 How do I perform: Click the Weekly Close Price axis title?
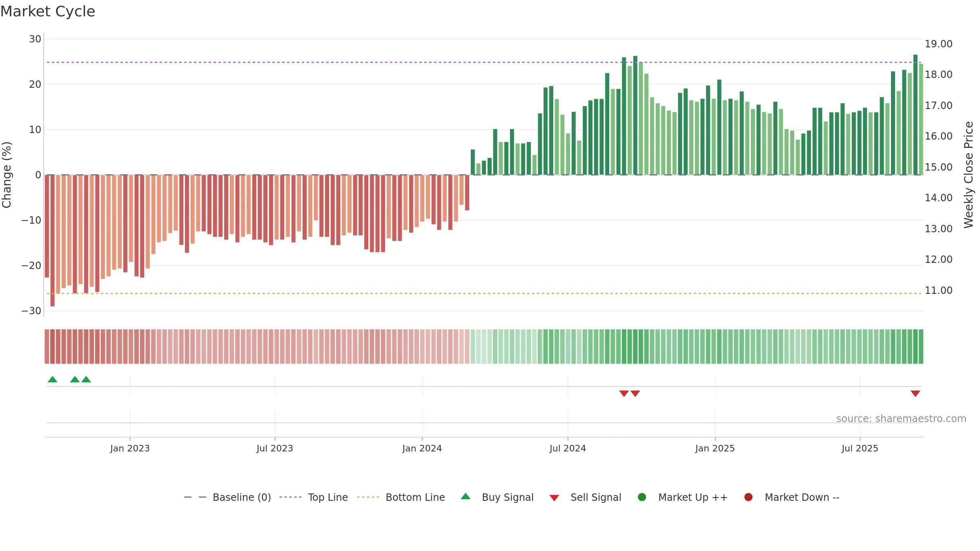coord(969,175)
